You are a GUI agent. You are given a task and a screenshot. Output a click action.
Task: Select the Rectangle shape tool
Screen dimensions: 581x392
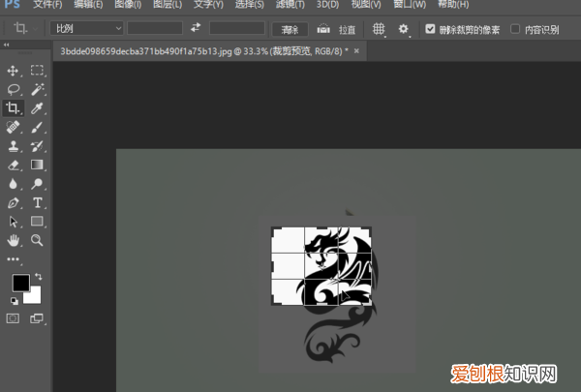click(x=37, y=222)
